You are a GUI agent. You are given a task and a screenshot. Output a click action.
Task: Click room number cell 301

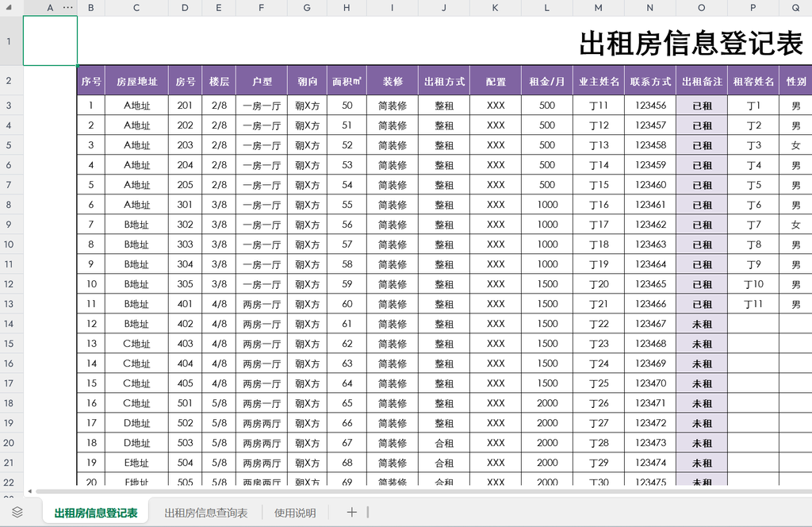[186, 205]
